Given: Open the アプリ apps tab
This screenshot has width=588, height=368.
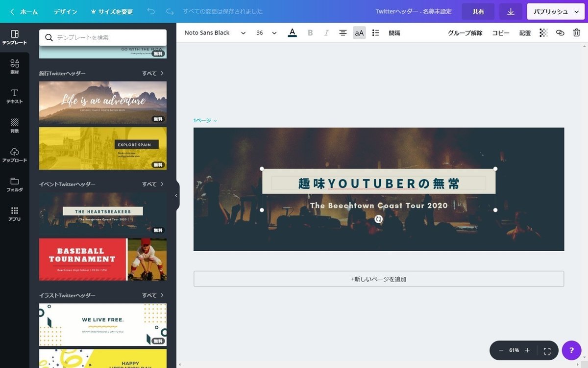Looking at the screenshot, I should point(15,214).
